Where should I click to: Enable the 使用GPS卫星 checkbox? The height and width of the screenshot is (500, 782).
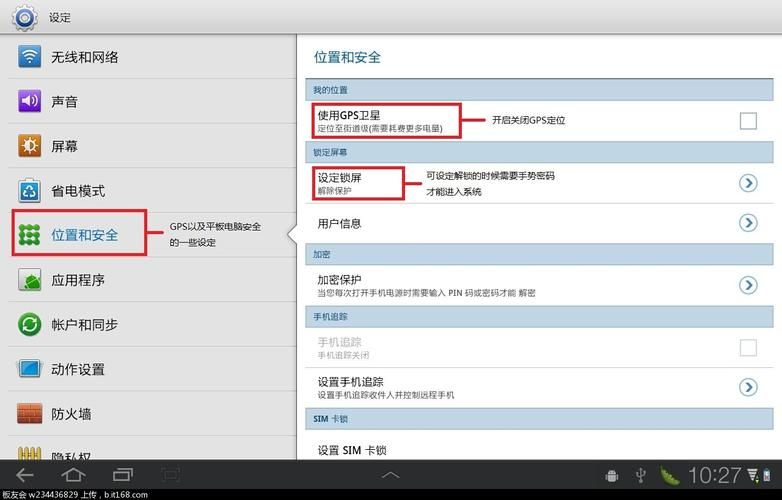[x=748, y=121]
